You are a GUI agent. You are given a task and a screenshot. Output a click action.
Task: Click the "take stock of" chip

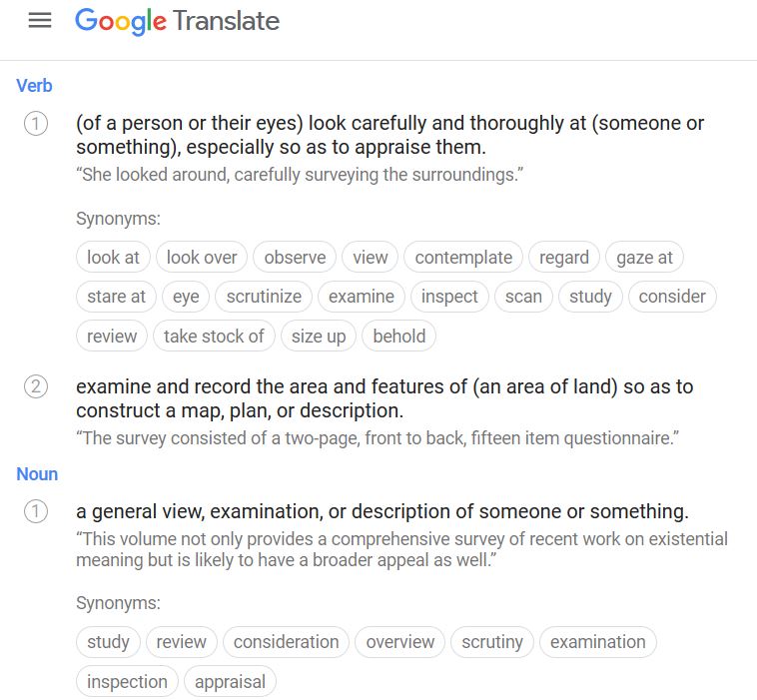pyautogui.click(x=214, y=337)
